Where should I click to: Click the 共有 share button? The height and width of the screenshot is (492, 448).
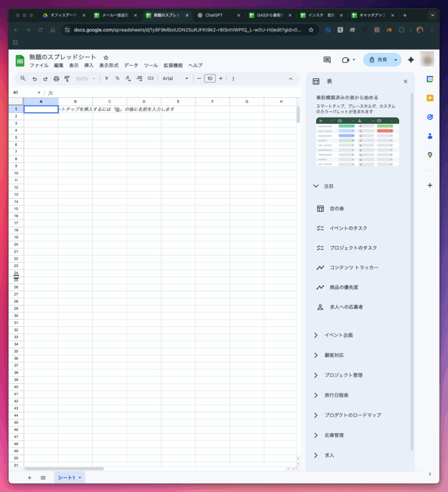tap(378, 60)
